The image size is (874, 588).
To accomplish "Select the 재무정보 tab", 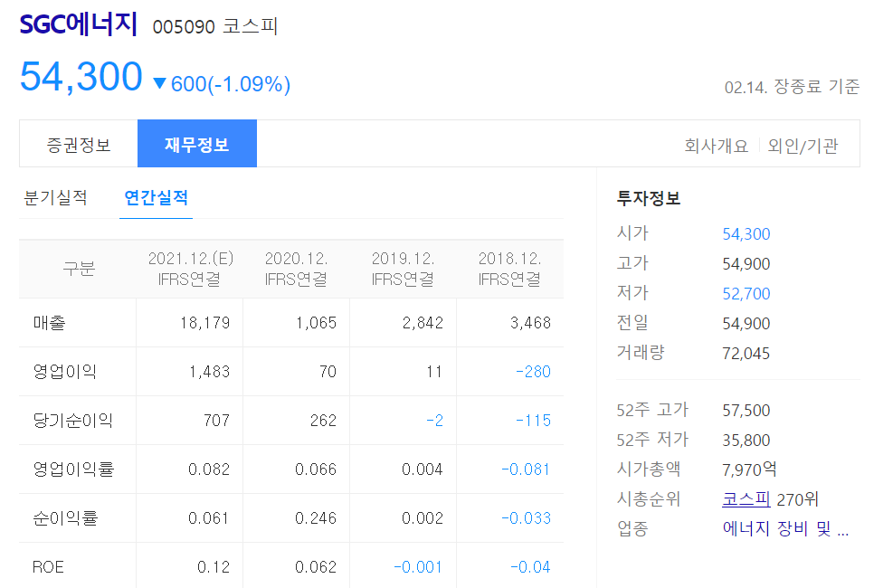I will [x=197, y=144].
